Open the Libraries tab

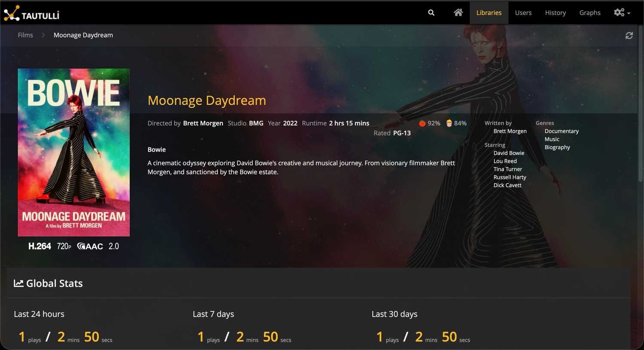[489, 13]
